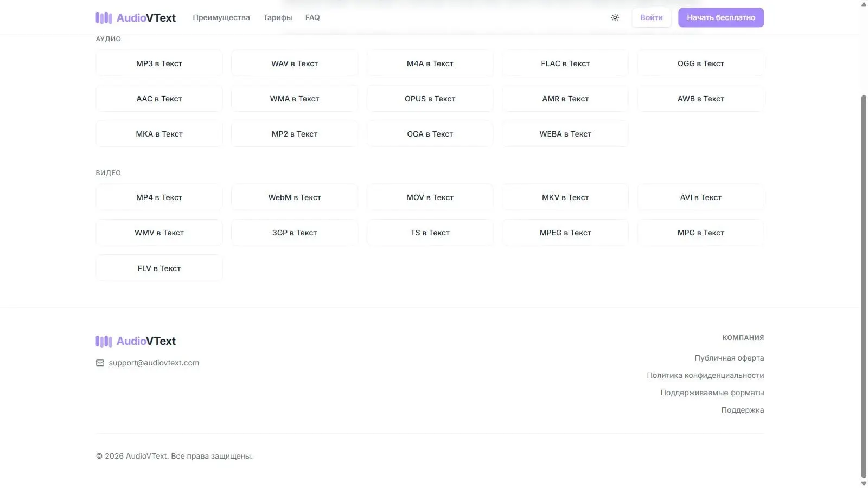
Task: Choose M4A в Текст format
Action: coord(430,63)
